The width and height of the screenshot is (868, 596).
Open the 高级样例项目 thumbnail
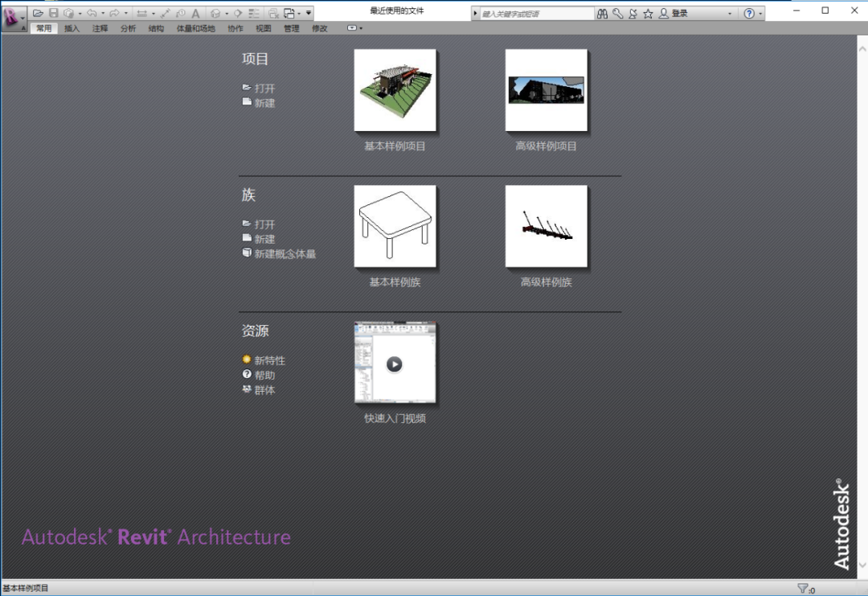point(547,90)
